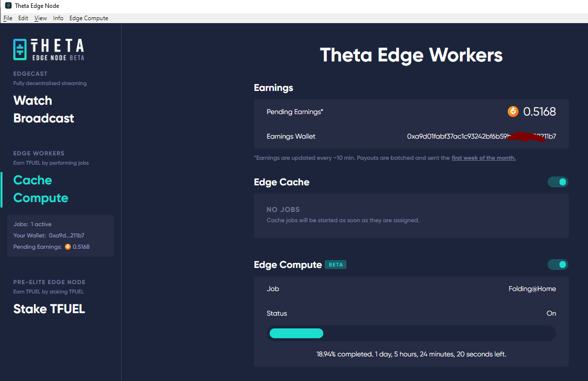Click the Pending Earnings value 0.5168
The height and width of the screenshot is (381, 588).
pyautogui.click(x=539, y=112)
